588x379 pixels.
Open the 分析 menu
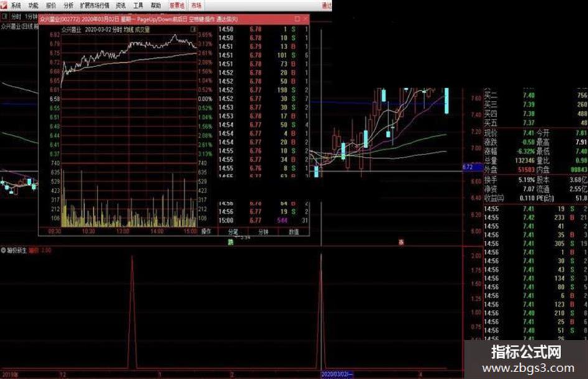[x=68, y=5]
